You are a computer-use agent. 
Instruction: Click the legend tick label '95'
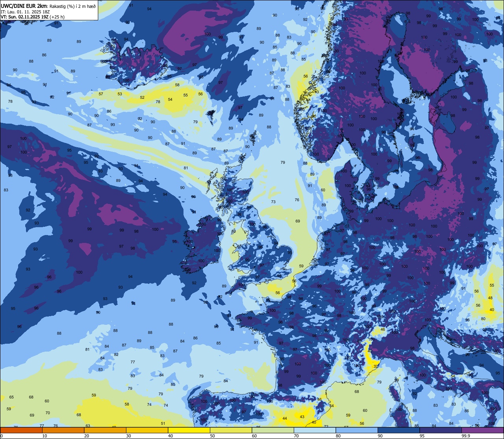click(x=422, y=436)
